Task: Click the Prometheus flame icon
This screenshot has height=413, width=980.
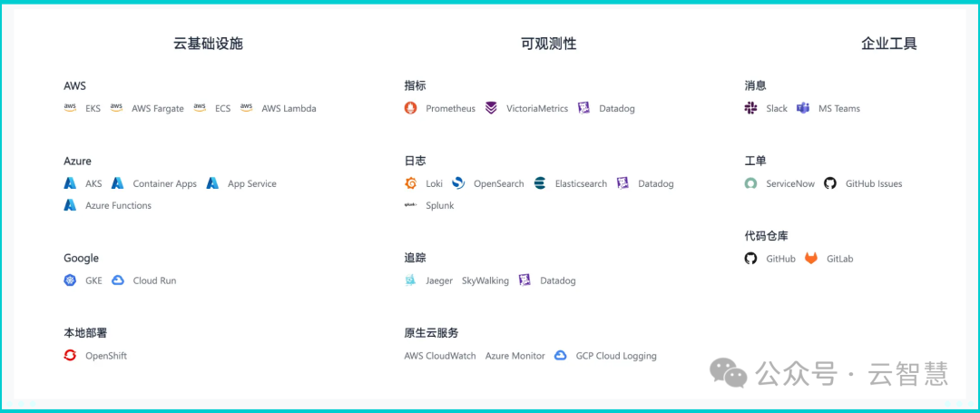Action: tap(411, 108)
